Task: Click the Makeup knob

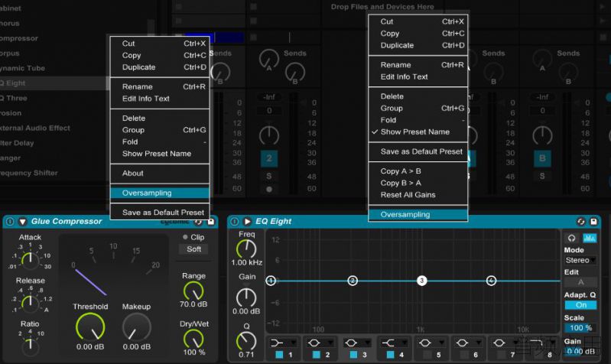Action: tap(136, 327)
